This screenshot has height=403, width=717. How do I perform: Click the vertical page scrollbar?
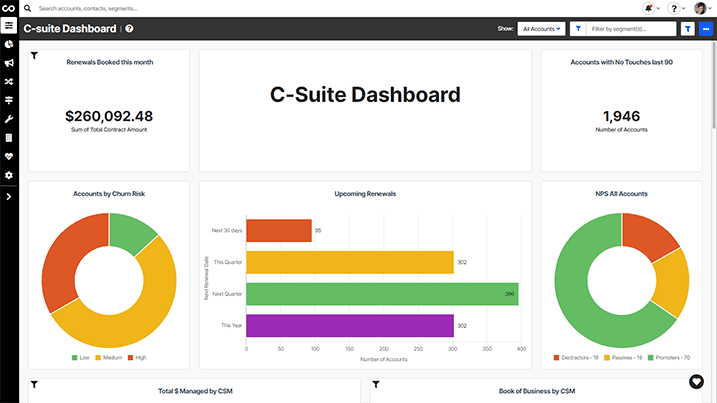[x=714, y=85]
